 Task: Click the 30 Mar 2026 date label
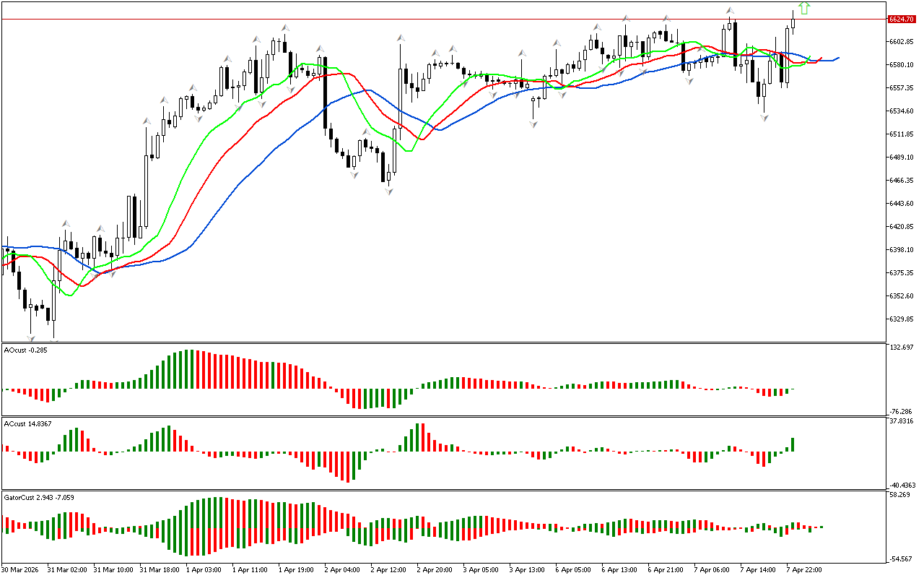point(20,569)
